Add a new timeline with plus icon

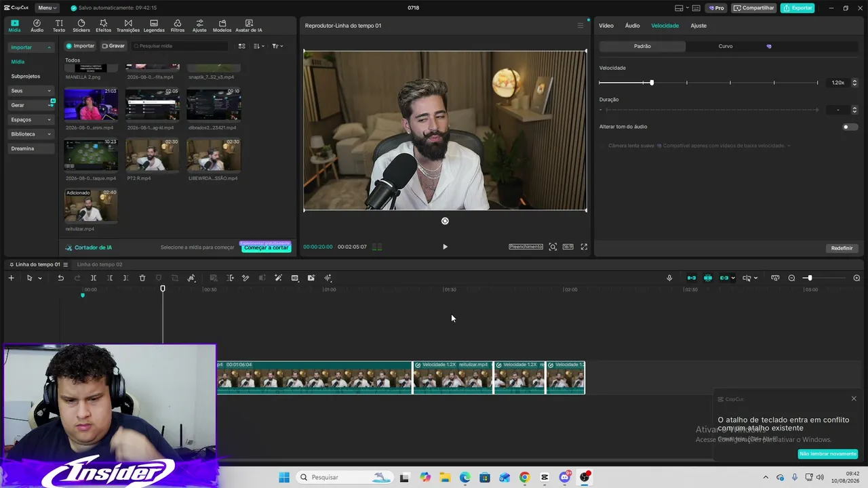[11, 278]
